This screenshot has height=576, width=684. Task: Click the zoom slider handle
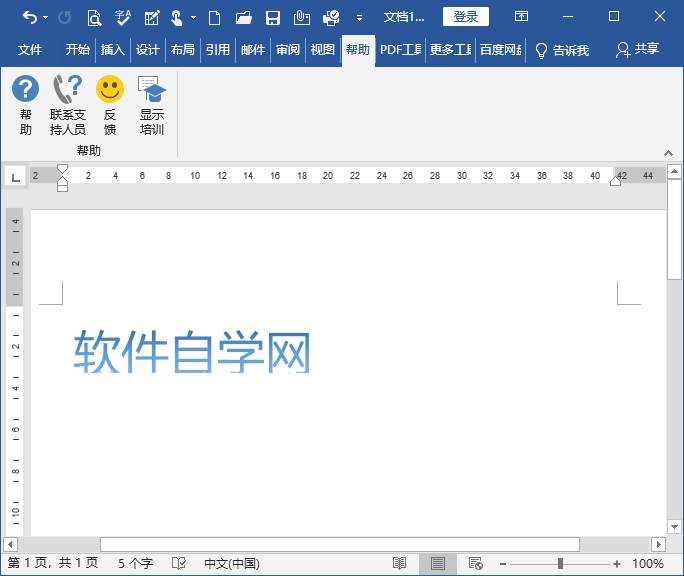pos(560,564)
